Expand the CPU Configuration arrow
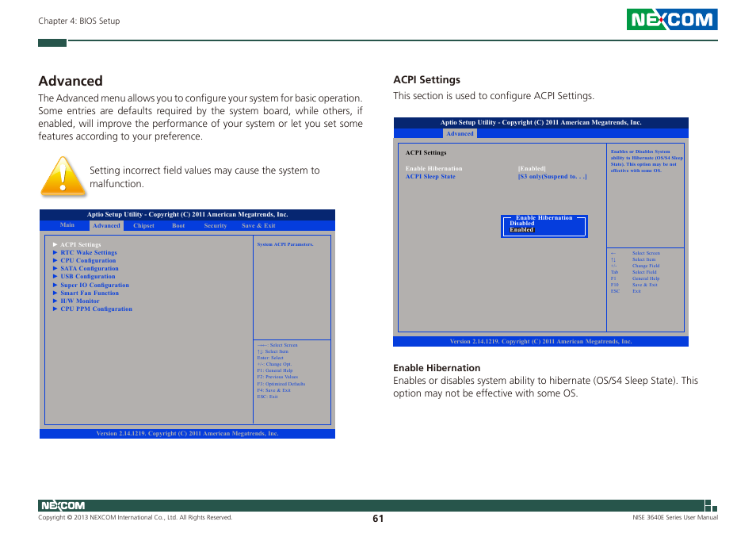This screenshot has height=533, width=756. click(55, 260)
